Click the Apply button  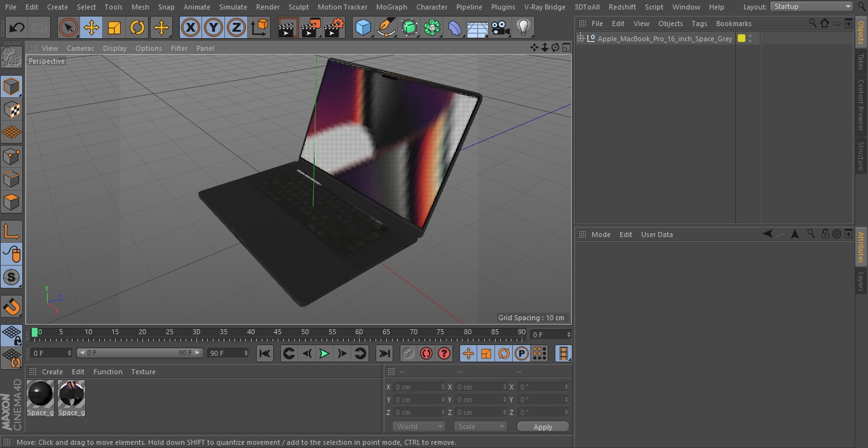pos(543,426)
